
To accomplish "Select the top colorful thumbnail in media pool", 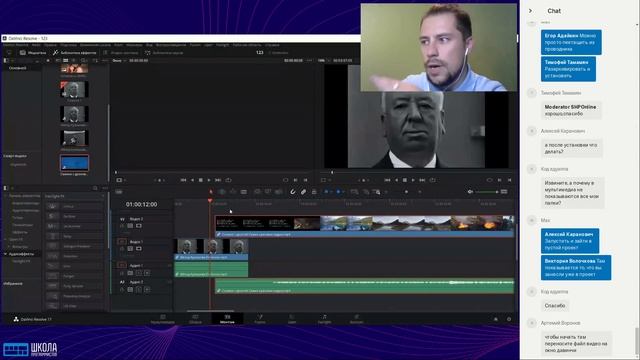I will click(74, 69).
